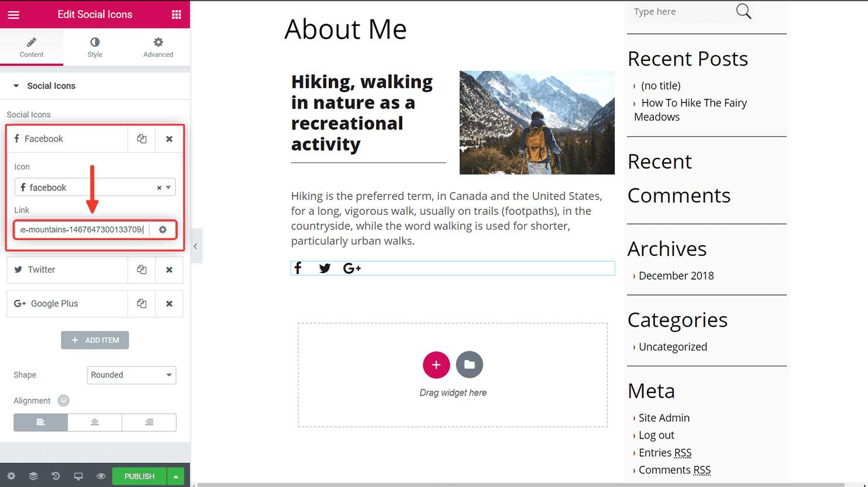868x487 pixels.
Task: Open responsive mode for Alignment
Action: coord(64,400)
